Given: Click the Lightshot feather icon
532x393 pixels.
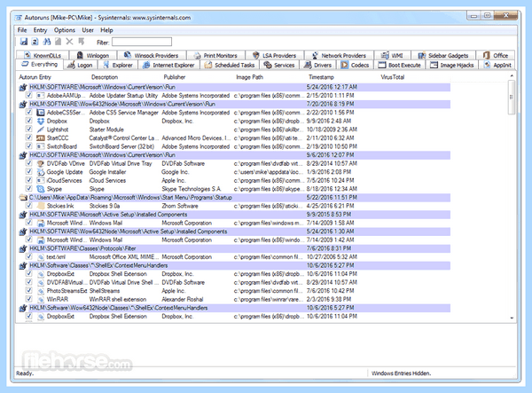Looking at the screenshot, I should point(41,130).
